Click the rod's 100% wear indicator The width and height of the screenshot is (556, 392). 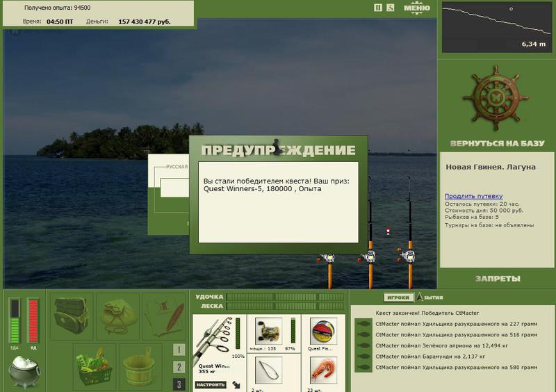click(x=238, y=334)
